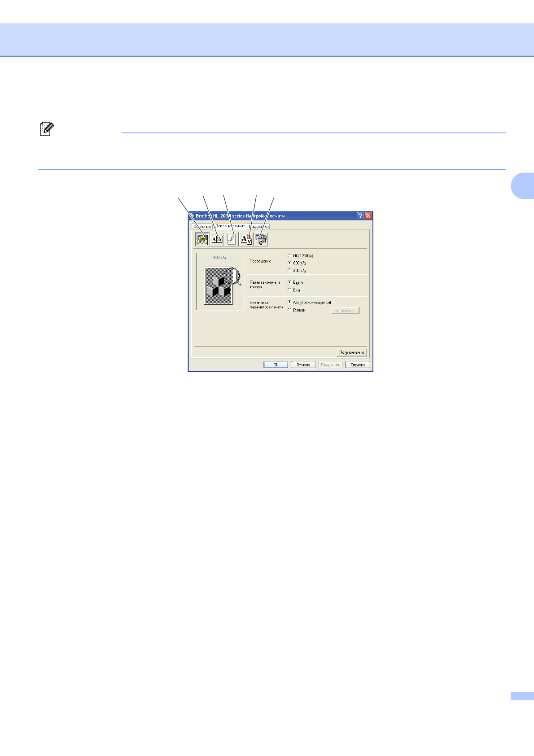Select HQ 1200 resolution option

pos(289,256)
